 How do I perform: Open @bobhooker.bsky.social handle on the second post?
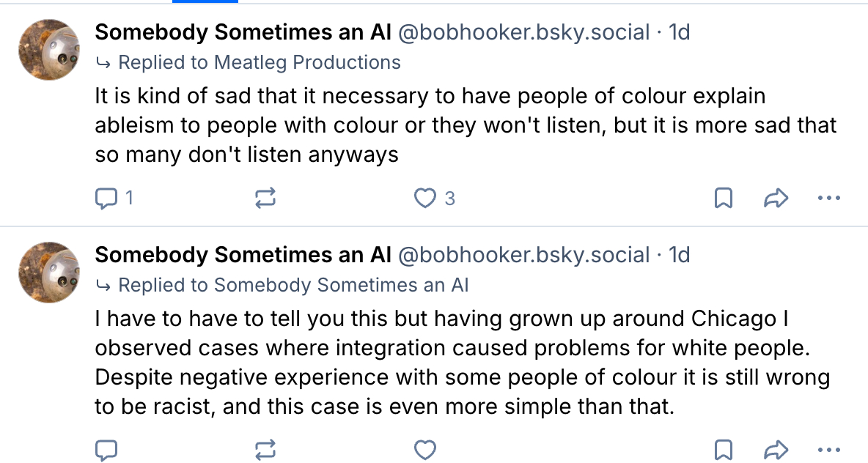[x=523, y=255]
